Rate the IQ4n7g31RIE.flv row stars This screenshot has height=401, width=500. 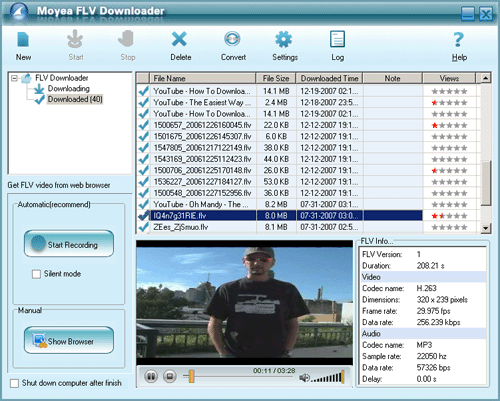(x=449, y=216)
